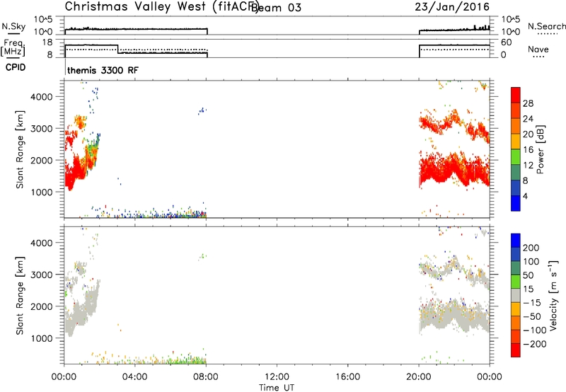Image resolution: width=566 pixels, height=392 pixels.
Task: Click the '16:00' time tick label
Action: tap(347, 377)
